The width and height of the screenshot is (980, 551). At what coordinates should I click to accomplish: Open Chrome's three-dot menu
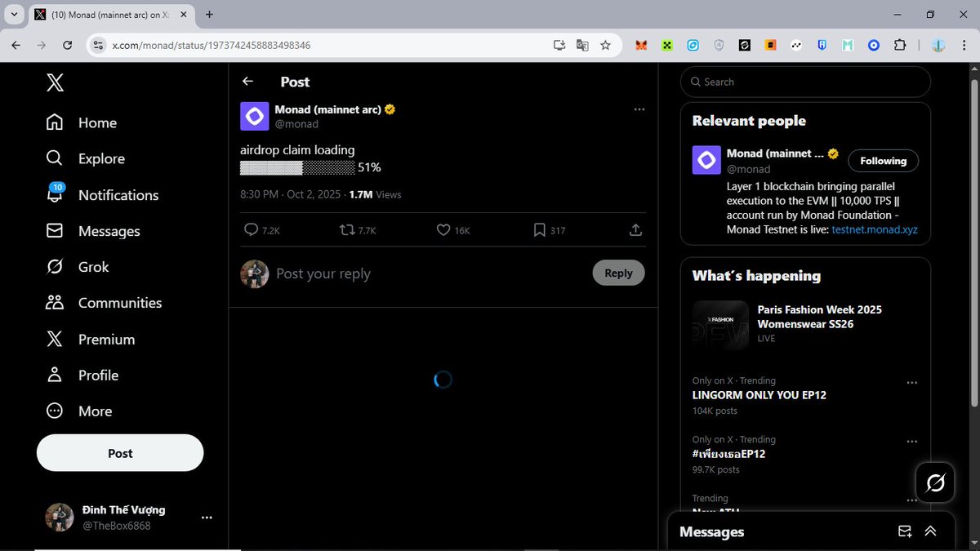(x=964, y=45)
